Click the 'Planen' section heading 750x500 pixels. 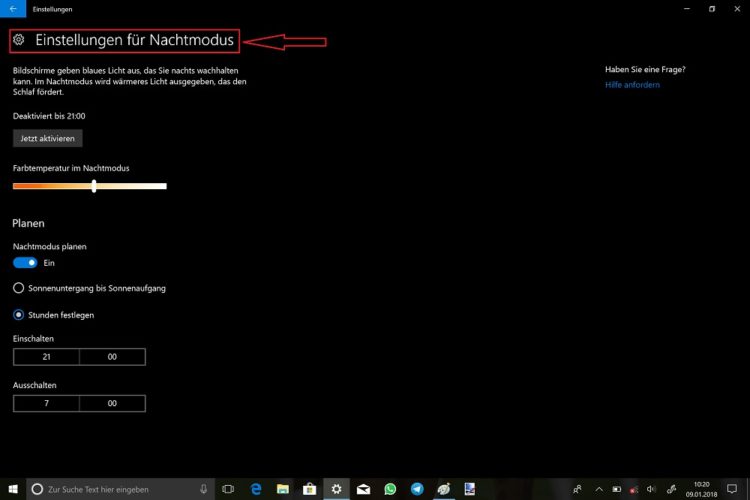28,223
